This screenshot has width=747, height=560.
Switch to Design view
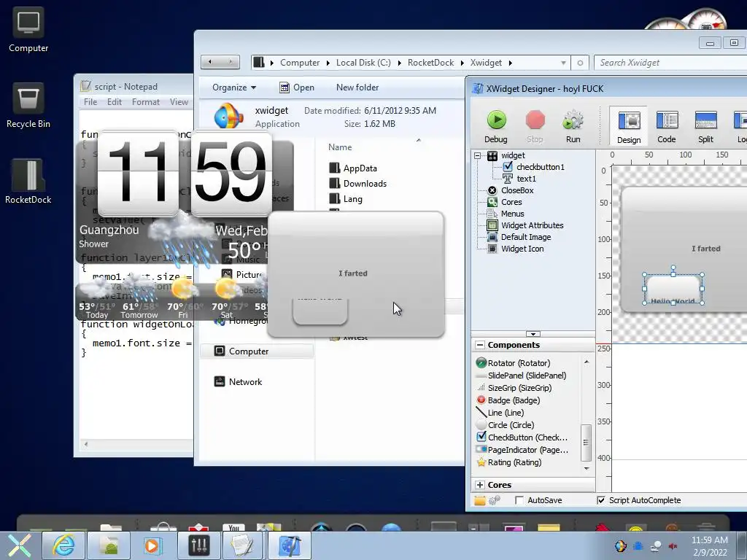pos(629,126)
